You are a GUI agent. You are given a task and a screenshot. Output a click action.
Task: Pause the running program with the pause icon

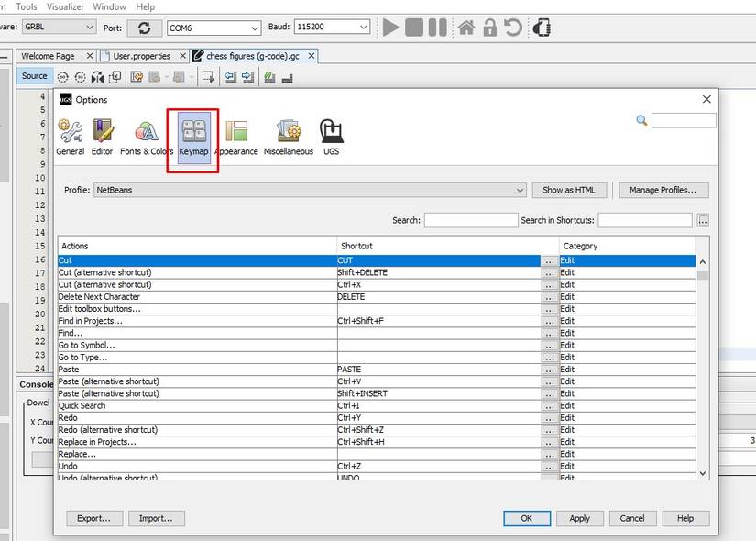(438, 27)
